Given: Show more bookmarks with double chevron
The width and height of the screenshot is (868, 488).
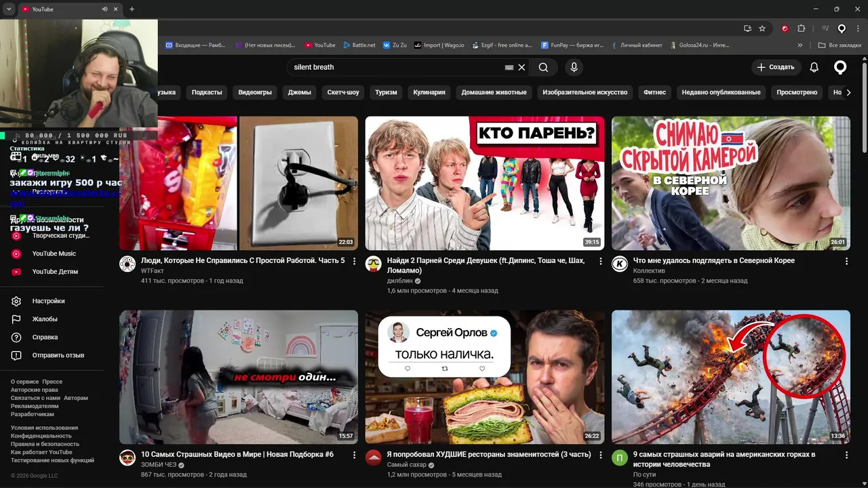Looking at the screenshot, I should tap(800, 45).
